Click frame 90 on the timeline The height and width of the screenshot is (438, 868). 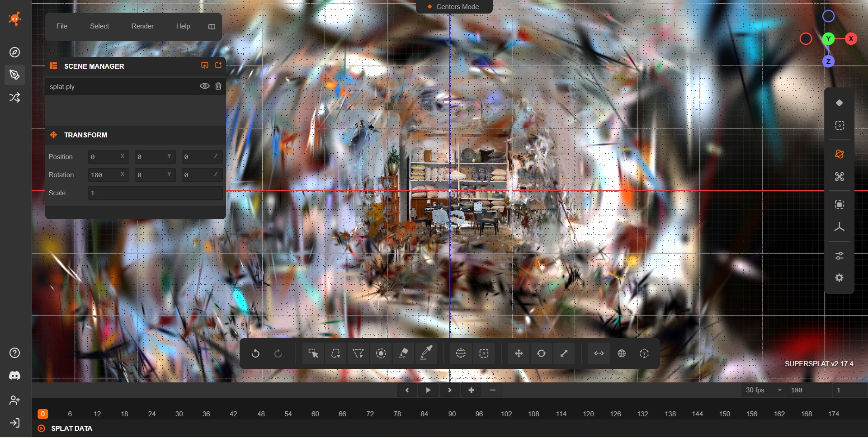452,414
